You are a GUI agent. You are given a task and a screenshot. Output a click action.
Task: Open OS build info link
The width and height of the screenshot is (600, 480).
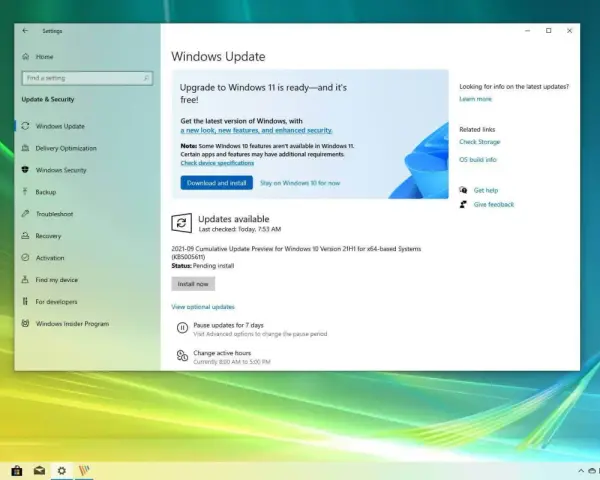pyautogui.click(x=478, y=160)
